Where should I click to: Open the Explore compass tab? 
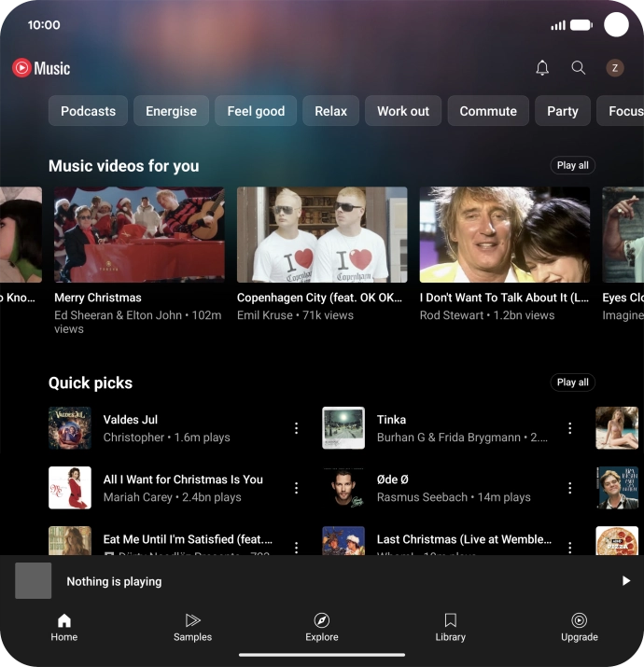[x=322, y=628]
